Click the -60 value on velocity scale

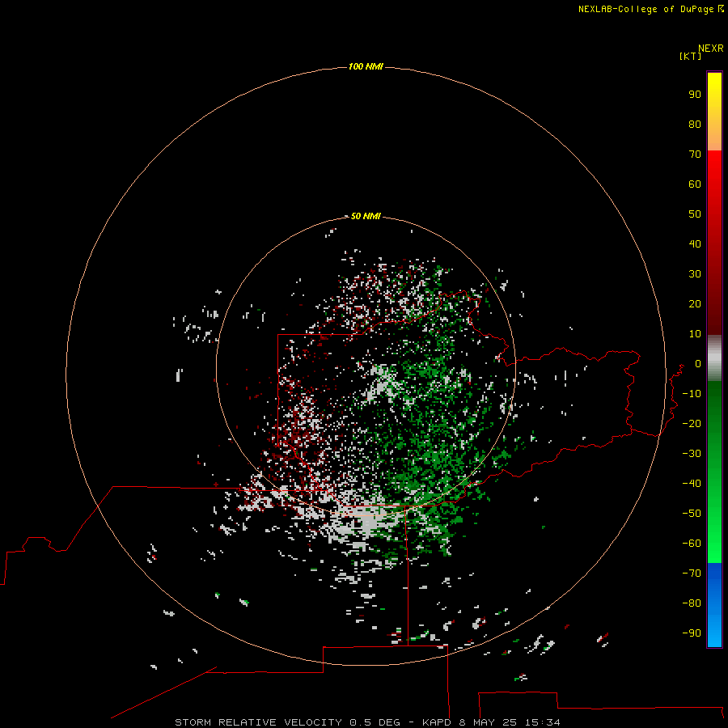[692, 544]
